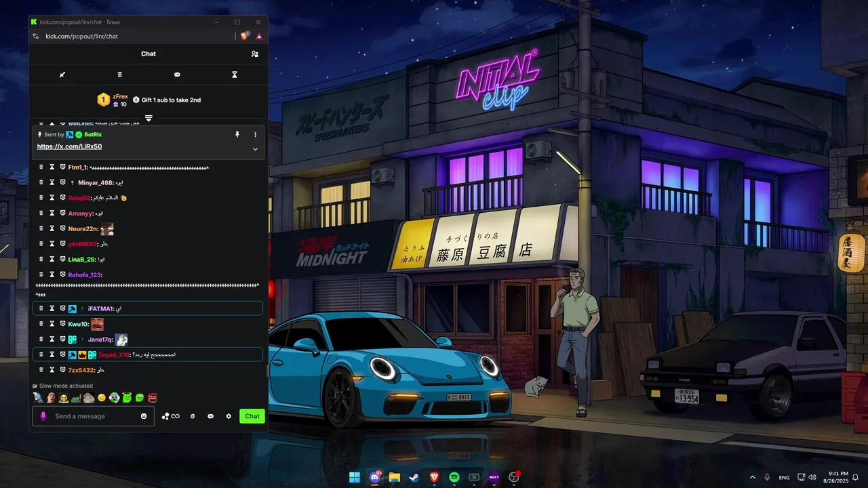
Task: Click username Noura22n in chat
Action: (83, 228)
